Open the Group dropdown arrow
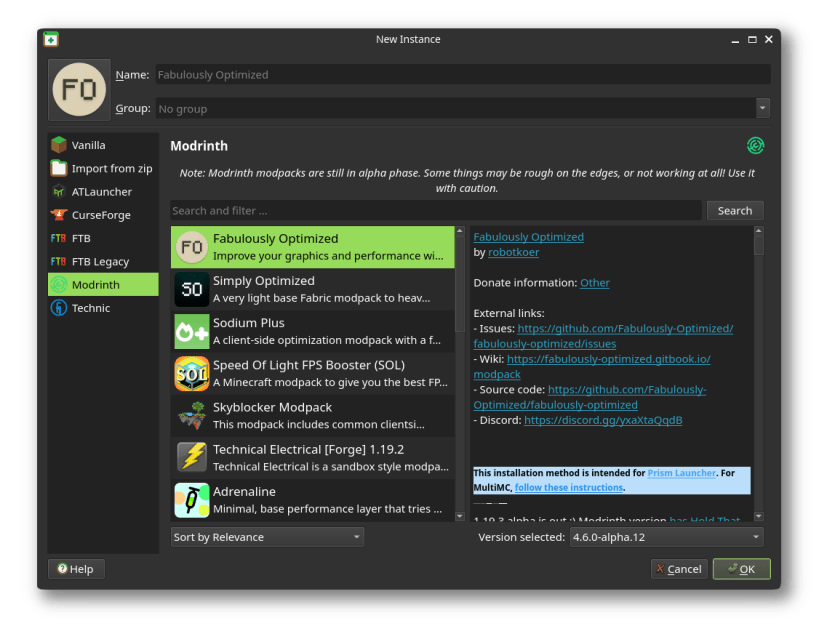The width and height of the screenshot is (819, 618). [763, 108]
